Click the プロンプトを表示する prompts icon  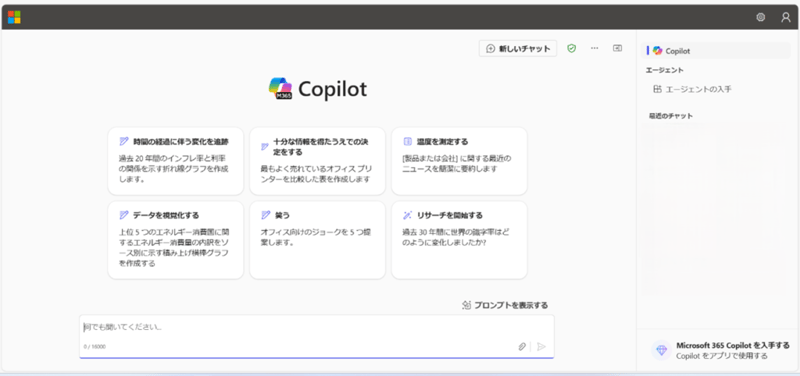click(x=466, y=305)
